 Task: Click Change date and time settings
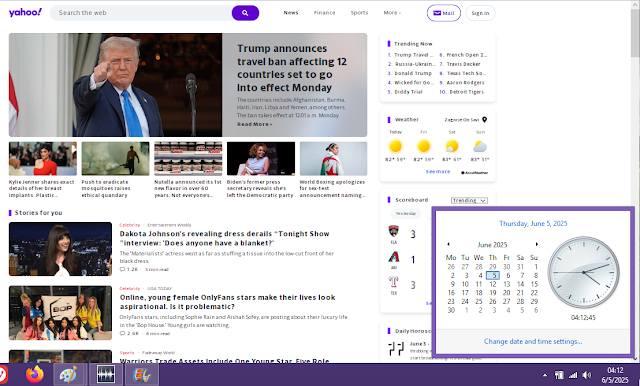533,342
